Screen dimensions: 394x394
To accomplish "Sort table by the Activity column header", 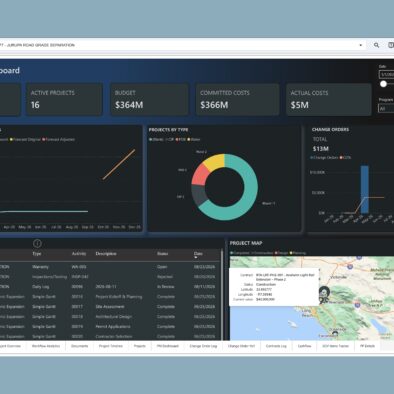I will 79,254.
